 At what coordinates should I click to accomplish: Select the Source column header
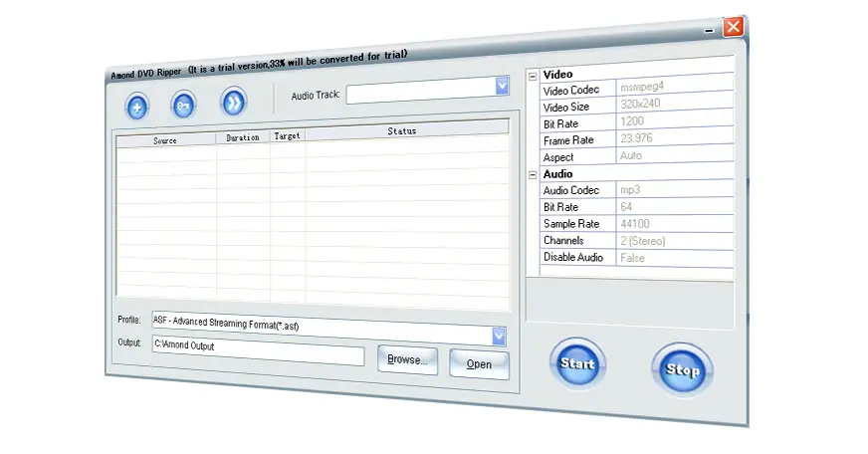click(x=165, y=140)
